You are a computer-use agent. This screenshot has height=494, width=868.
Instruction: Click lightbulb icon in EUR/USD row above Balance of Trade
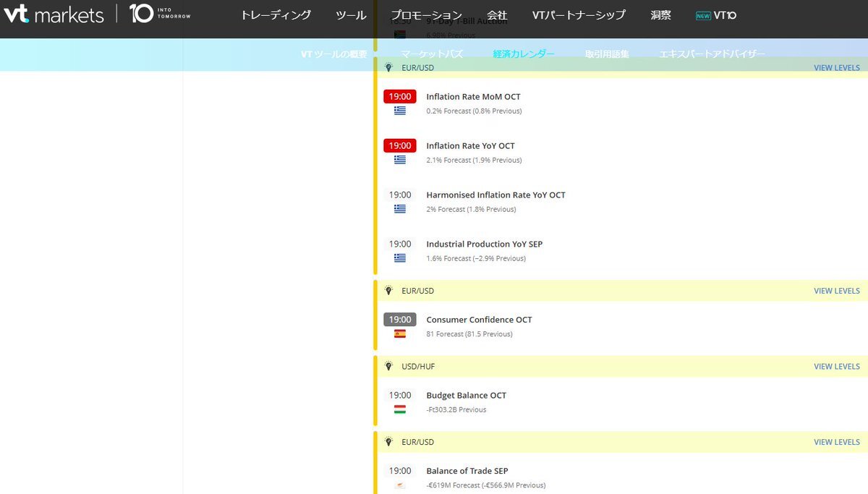(388, 442)
